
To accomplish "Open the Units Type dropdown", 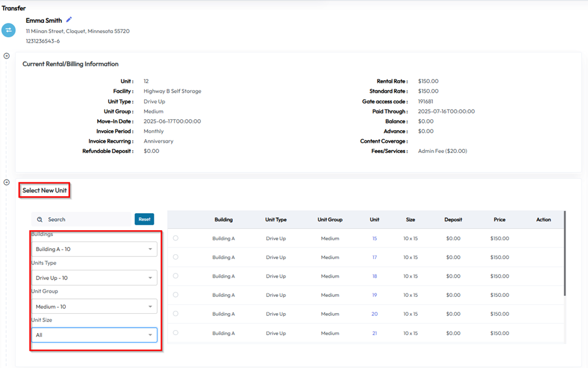I will coord(94,278).
